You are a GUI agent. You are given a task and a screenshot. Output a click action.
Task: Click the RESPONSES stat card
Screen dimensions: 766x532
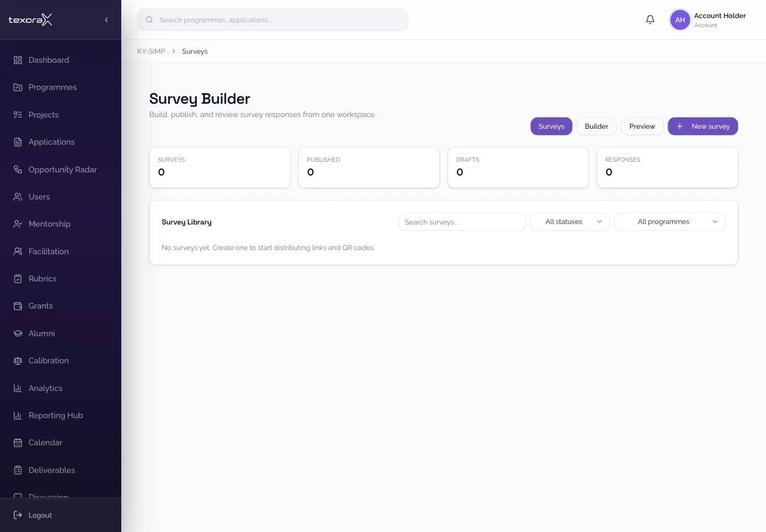668,168
